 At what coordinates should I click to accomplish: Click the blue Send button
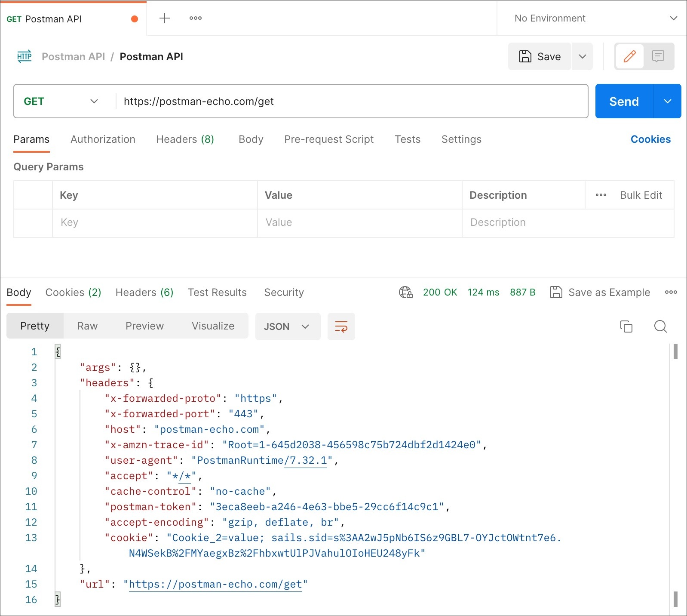(624, 102)
